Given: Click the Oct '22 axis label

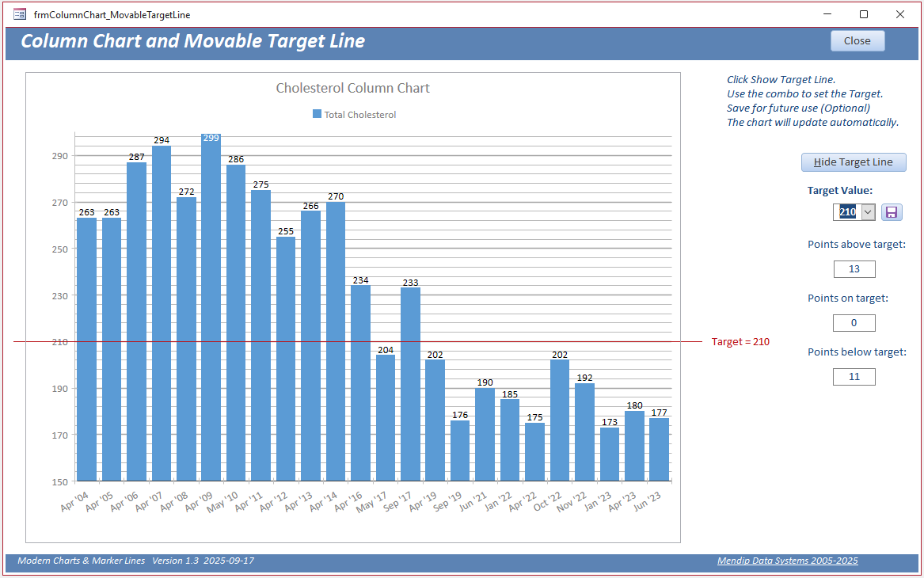Looking at the screenshot, I should 547,501.
